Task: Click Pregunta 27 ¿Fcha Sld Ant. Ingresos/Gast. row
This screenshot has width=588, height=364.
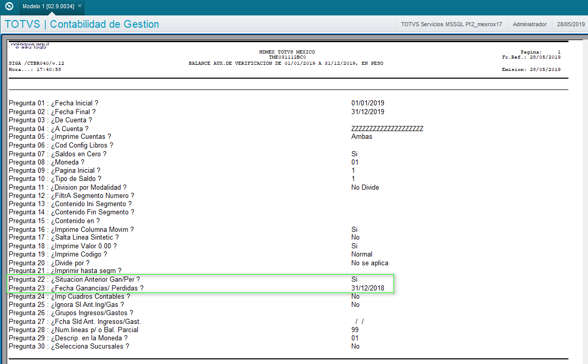Action: point(75,322)
